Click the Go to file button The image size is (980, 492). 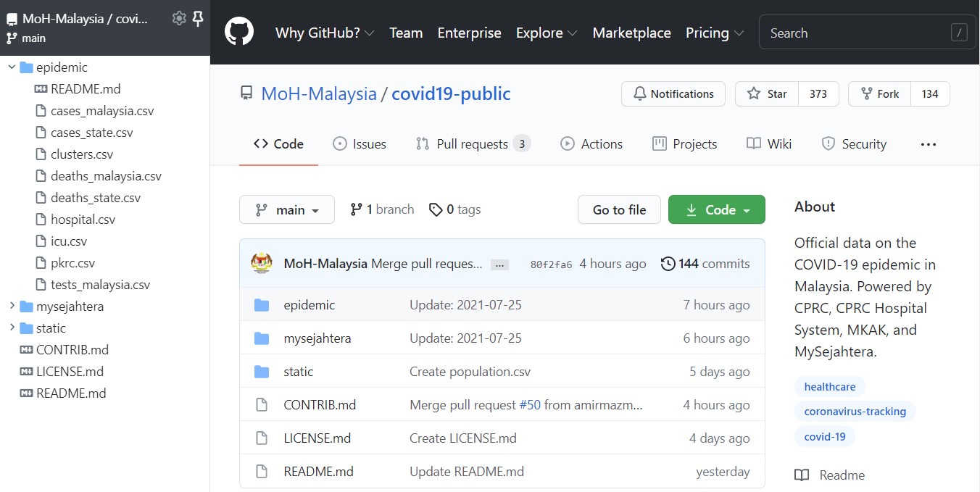619,209
